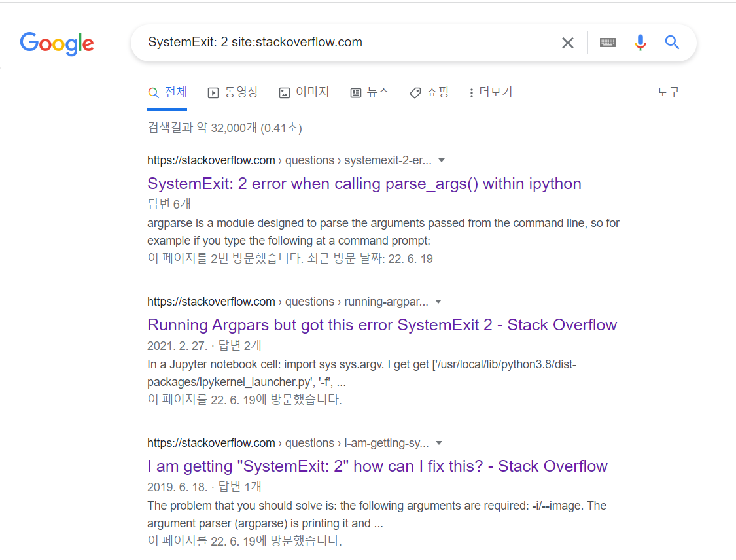Click the stackoverflow.com systemexit-2-er... breadcrumb URL
The width and height of the screenshot is (736, 560).
click(x=289, y=160)
